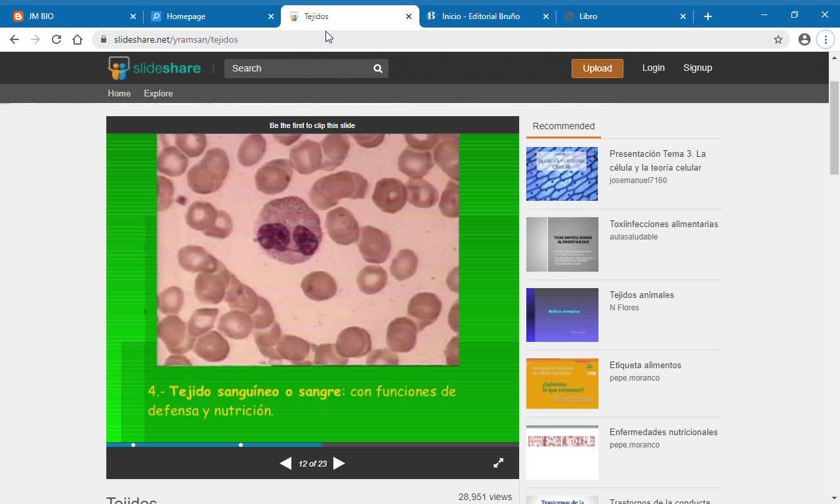Viewport: 840px width, 504px height.
Task: Click the '12 of 23' slide counter
Action: tap(312, 463)
